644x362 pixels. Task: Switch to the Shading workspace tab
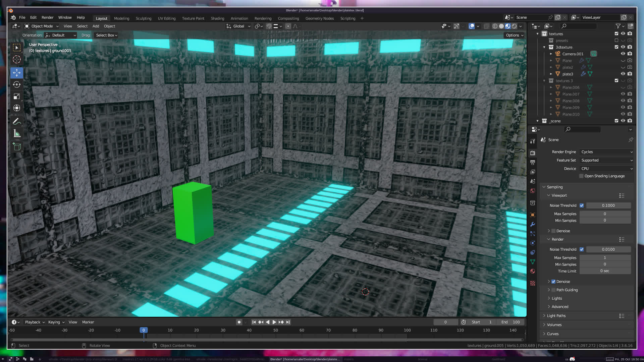[217, 18]
